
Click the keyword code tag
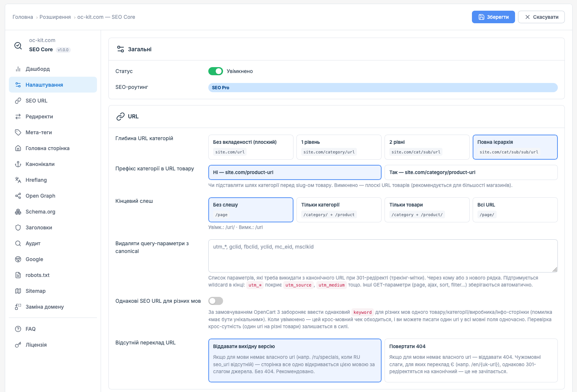362,312
